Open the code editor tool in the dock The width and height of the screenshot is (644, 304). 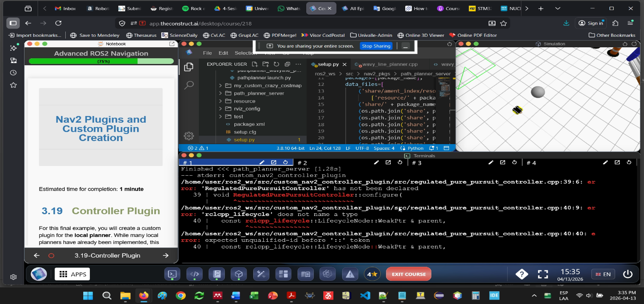[195, 274]
